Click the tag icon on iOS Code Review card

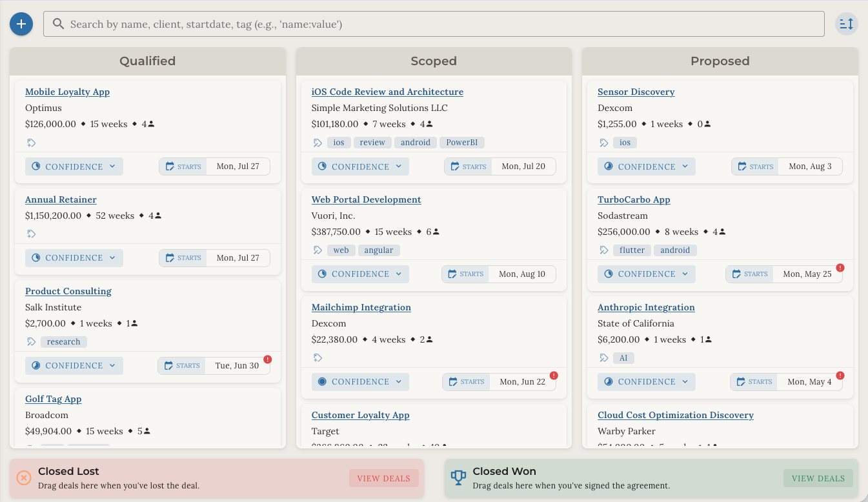click(318, 143)
